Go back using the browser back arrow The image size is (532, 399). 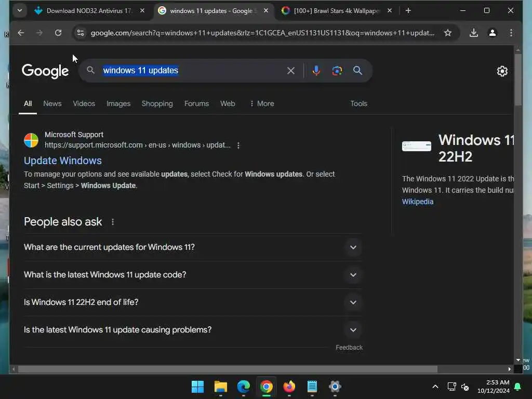[21, 33]
